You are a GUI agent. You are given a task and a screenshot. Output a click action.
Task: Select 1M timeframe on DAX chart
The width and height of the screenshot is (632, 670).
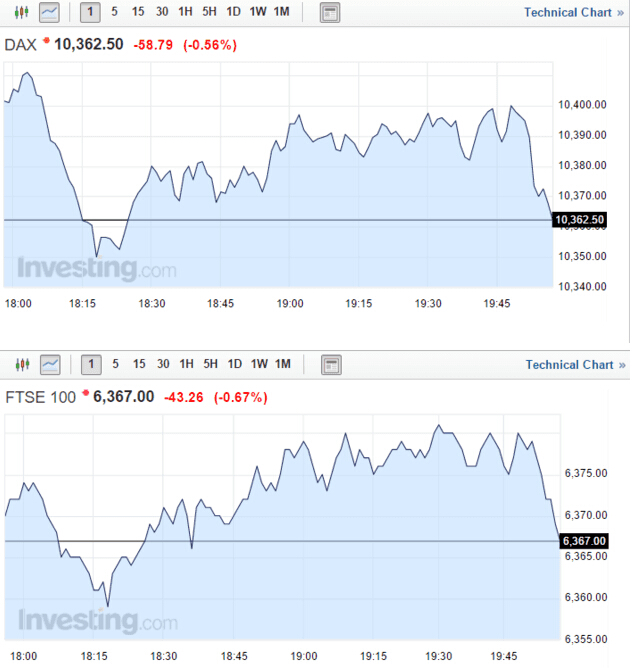(281, 13)
